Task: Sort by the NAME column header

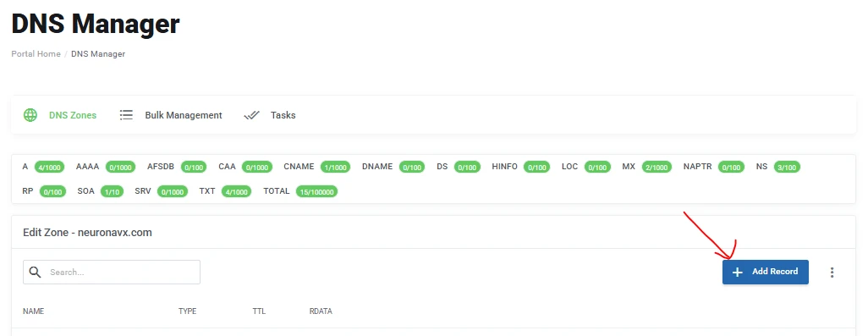Action: click(x=33, y=311)
